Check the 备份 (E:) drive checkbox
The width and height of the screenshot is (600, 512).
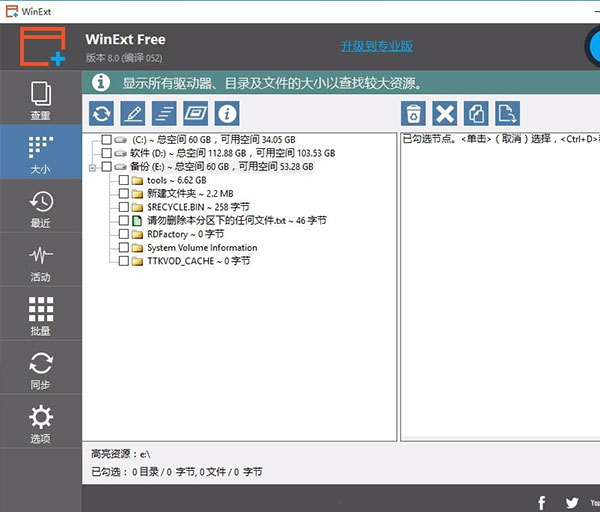click(106, 166)
